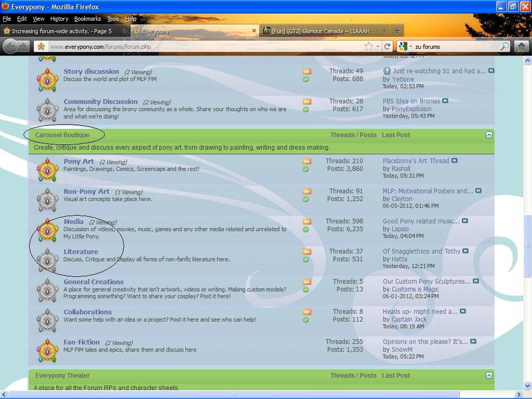Switch to Glorious Canada tab

click(324, 31)
